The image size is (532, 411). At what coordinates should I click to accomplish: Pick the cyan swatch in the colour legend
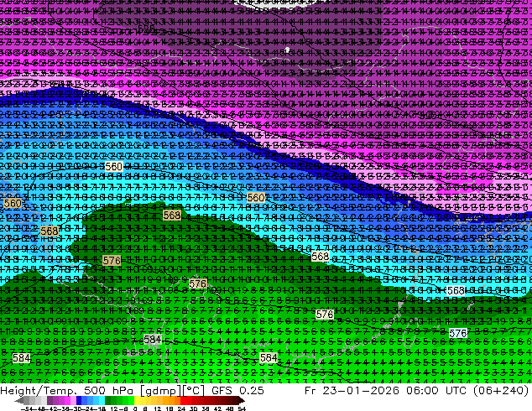[102, 401]
